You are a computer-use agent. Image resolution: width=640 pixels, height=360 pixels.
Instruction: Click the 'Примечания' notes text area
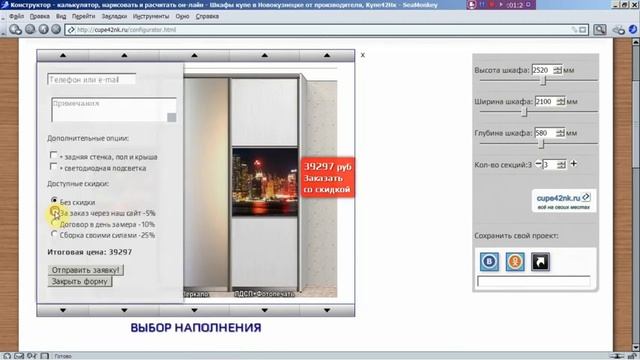(x=114, y=110)
